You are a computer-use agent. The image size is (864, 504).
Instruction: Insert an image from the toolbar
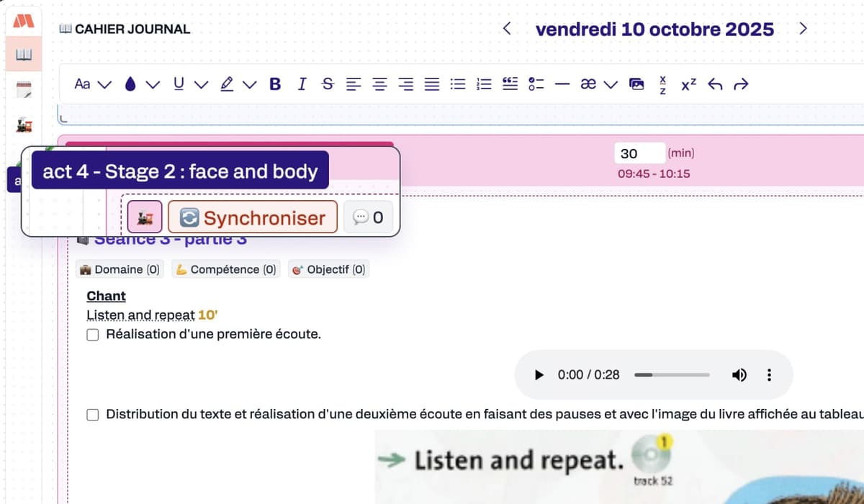coord(636,84)
